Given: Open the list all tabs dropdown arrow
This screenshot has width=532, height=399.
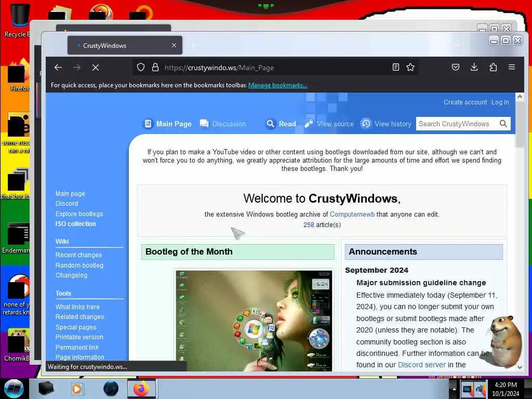Looking at the screenshot, I should 457,45.
